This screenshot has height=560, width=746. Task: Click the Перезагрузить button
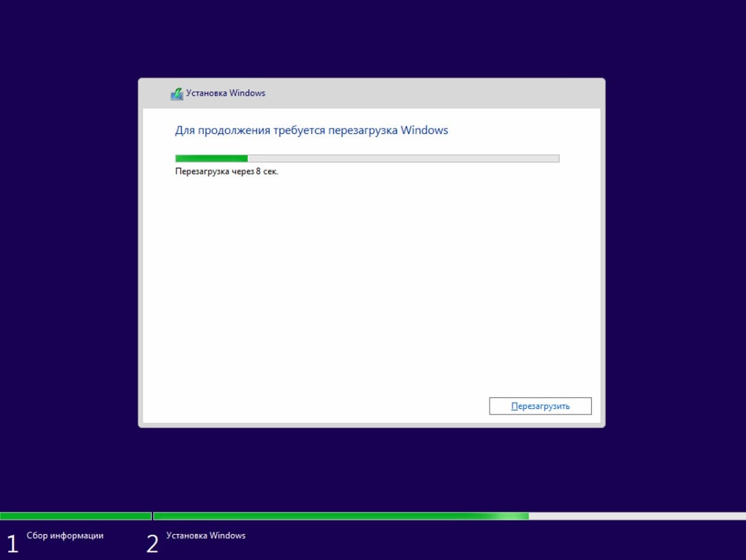pyautogui.click(x=540, y=406)
